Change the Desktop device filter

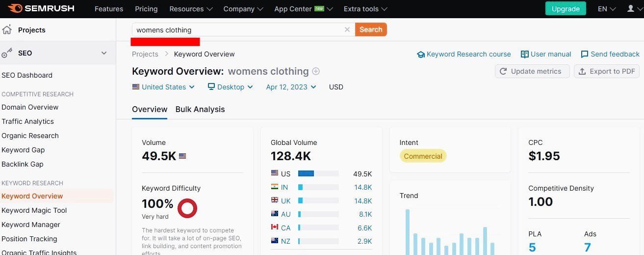pyautogui.click(x=230, y=87)
